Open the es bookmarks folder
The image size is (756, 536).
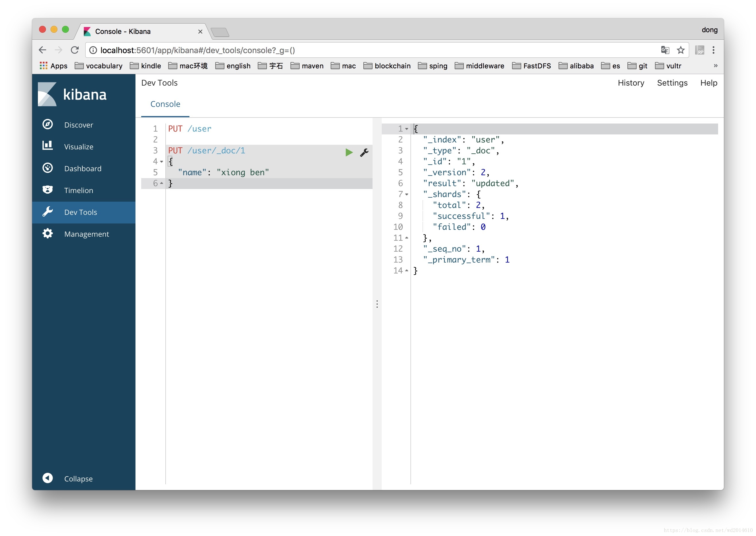click(610, 66)
